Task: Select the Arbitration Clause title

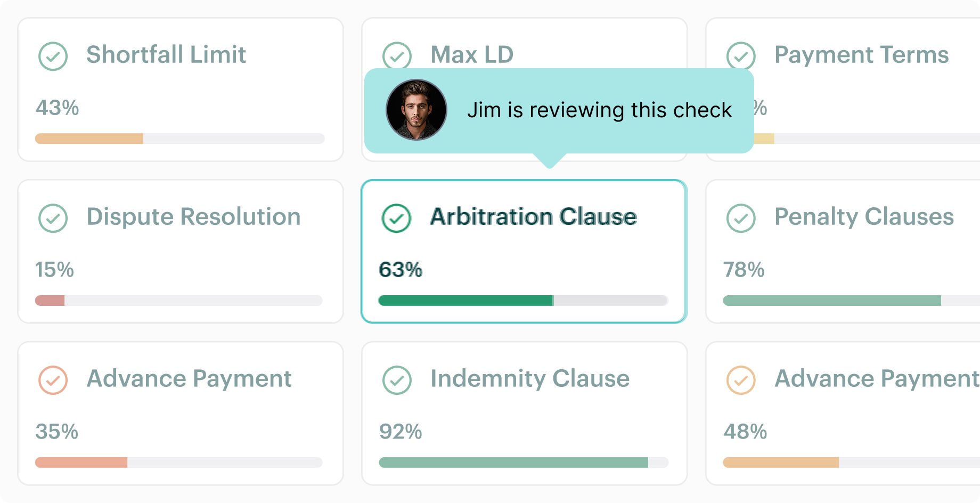Action: click(533, 217)
